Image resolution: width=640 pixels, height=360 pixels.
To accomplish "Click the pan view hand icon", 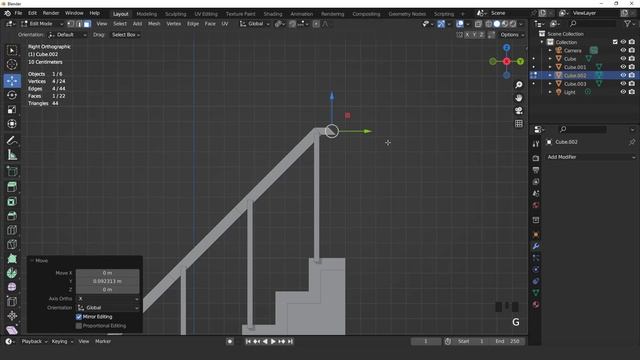I will coord(519,98).
